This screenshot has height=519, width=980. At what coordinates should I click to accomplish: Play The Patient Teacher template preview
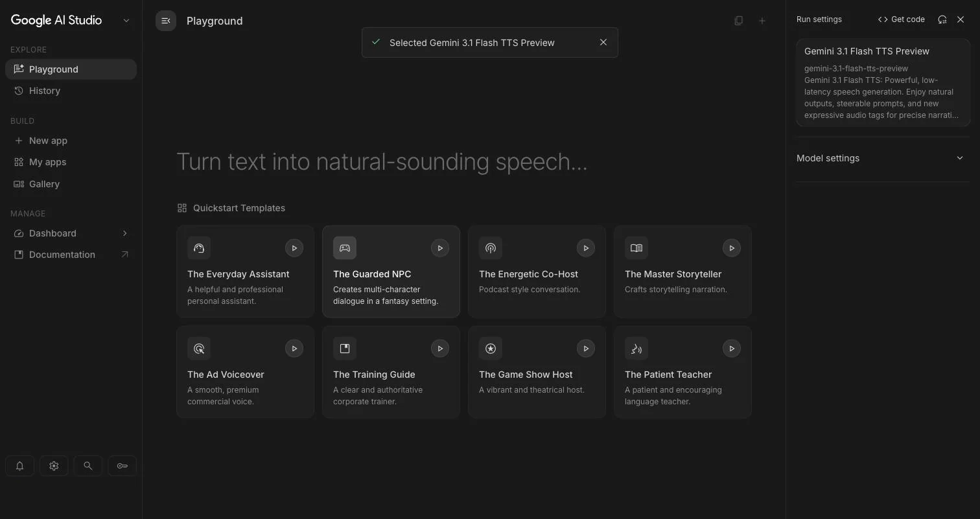[732, 349]
